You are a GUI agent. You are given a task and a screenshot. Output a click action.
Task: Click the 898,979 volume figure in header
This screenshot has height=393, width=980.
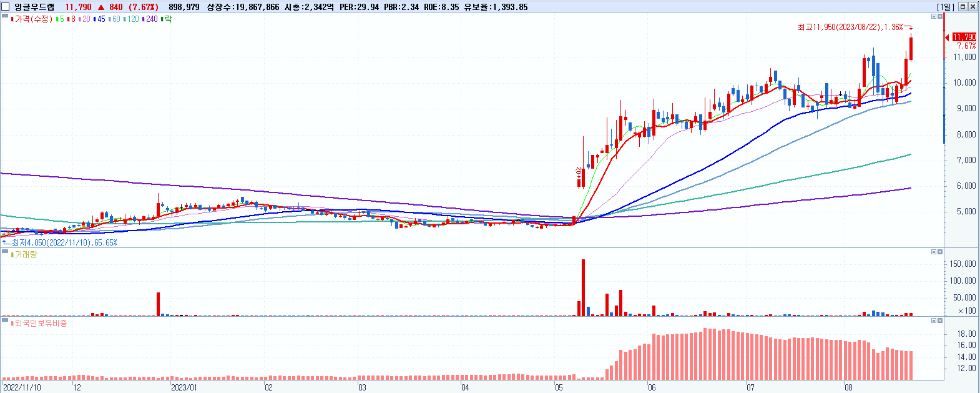(x=184, y=7)
